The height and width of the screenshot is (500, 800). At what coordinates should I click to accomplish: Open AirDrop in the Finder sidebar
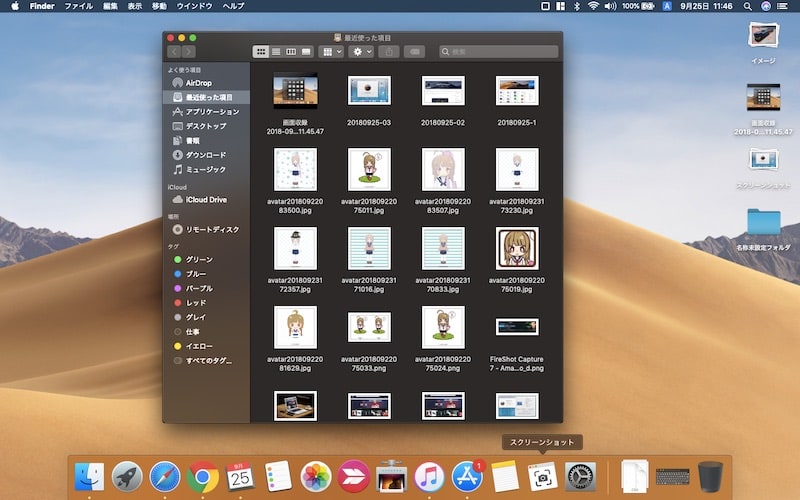pyautogui.click(x=197, y=83)
